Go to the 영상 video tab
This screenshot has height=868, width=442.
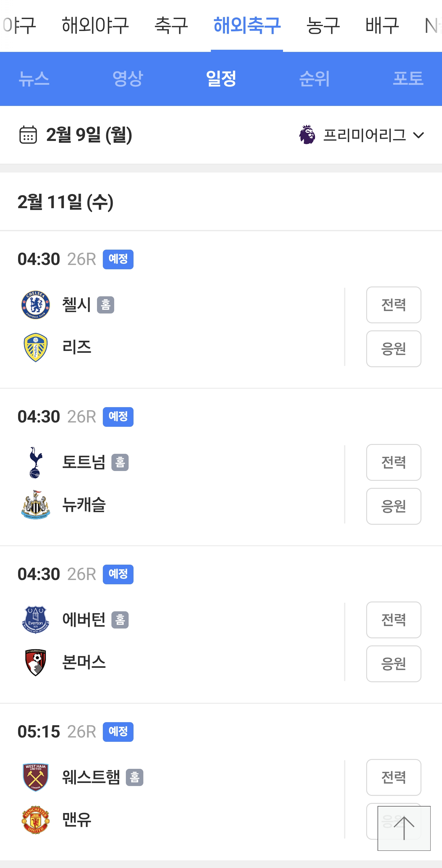[128, 79]
